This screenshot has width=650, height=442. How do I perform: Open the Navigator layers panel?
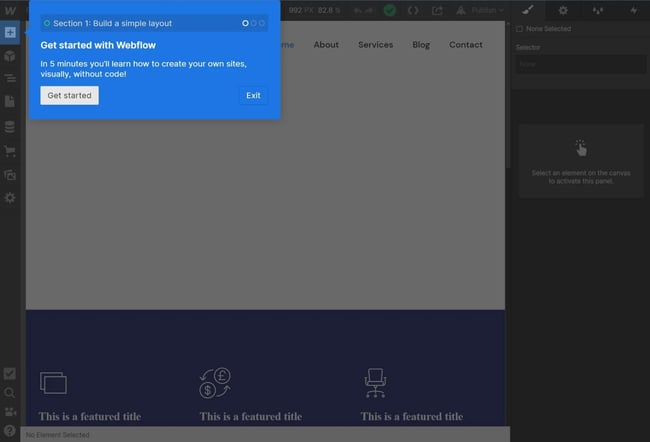click(10, 78)
